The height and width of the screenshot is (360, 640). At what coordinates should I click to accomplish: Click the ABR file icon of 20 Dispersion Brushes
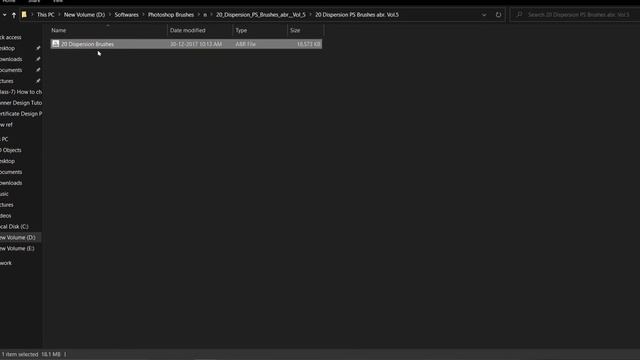coord(56,44)
